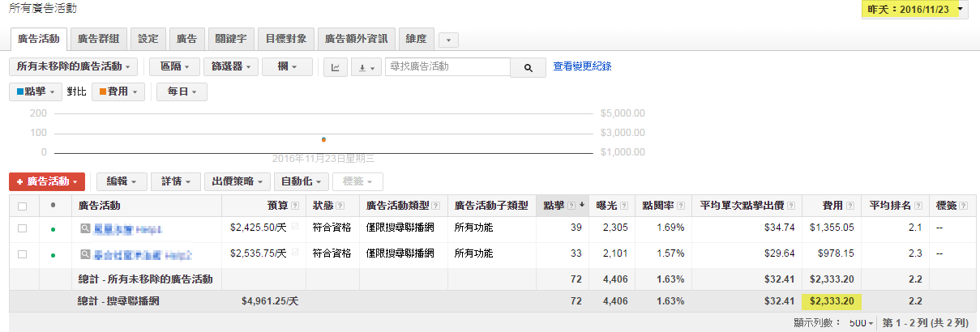Switch to the 維度 tab

(417, 38)
